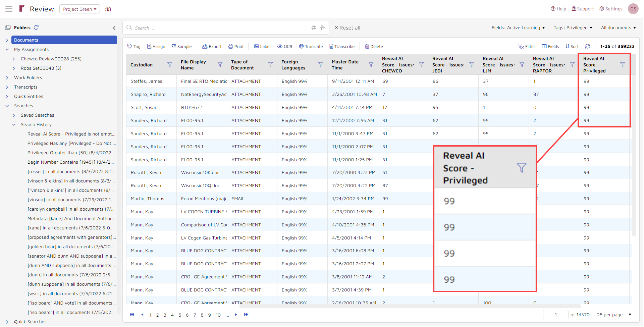Open the Tags: Privileged dropdown
The image size is (644, 327).
click(x=573, y=28)
